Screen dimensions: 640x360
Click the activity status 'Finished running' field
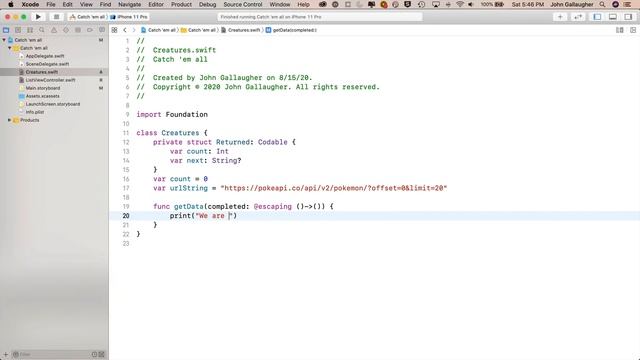point(320,17)
